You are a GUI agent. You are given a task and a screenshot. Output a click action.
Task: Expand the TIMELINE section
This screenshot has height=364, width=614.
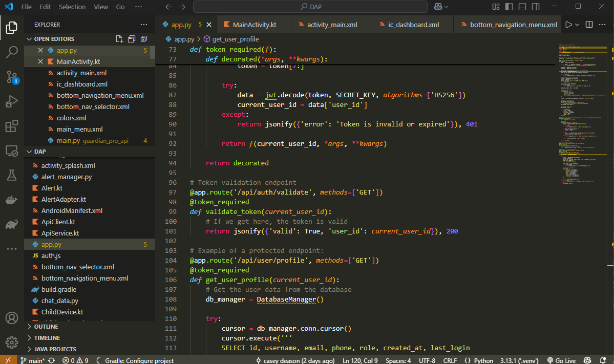coord(46,337)
